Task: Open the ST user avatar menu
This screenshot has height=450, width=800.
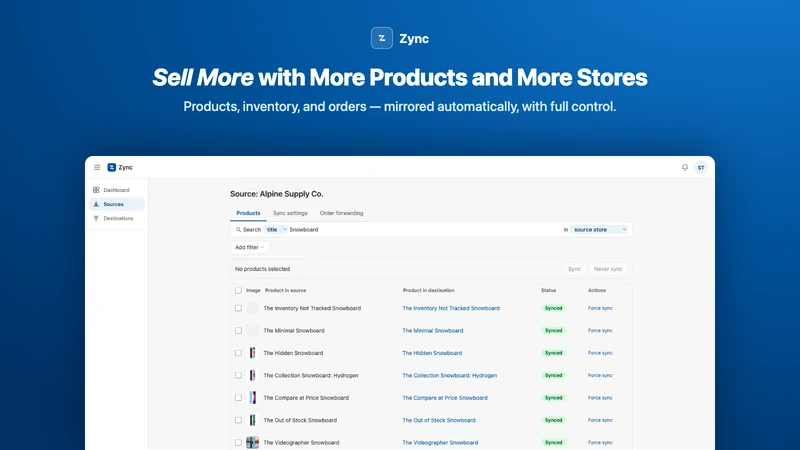Action: pos(701,167)
